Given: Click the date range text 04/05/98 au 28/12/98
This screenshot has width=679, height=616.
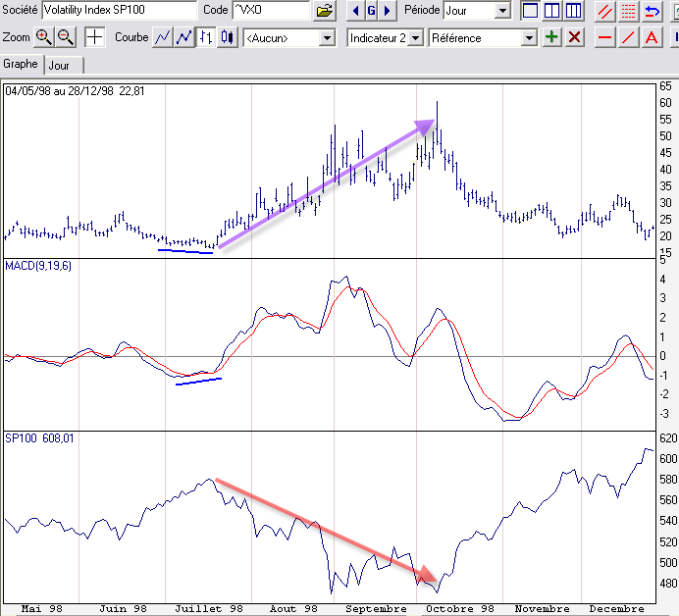Looking at the screenshot, I should [59, 91].
